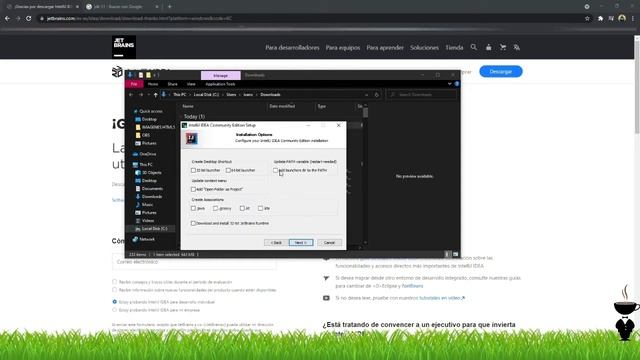Open the JetBrains account profile icon

click(488, 47)
